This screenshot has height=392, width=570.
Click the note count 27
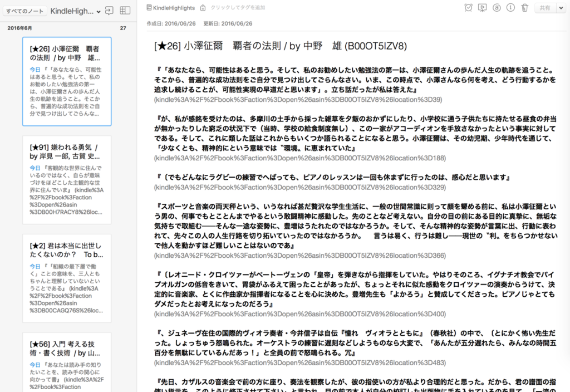(123, 28)
